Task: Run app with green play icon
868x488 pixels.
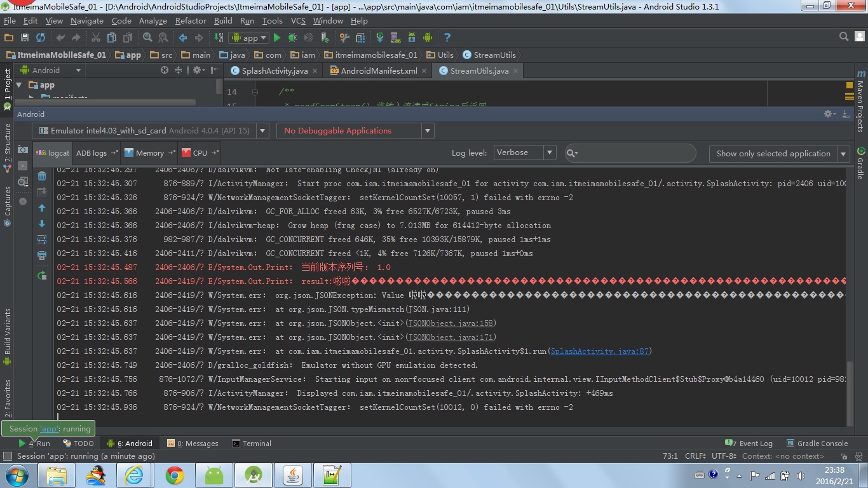Action: pos(277,37)
